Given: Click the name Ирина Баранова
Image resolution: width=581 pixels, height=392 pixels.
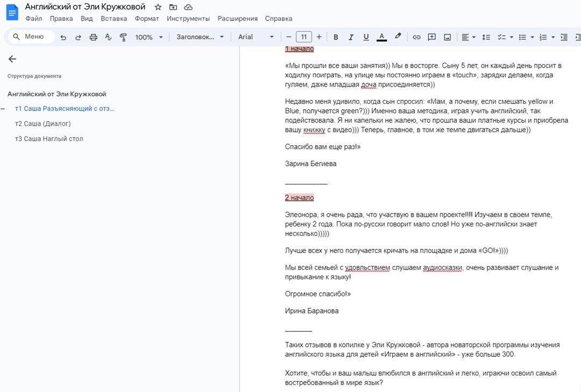Looking at the screenshot, I should click(x=311, y=311).
